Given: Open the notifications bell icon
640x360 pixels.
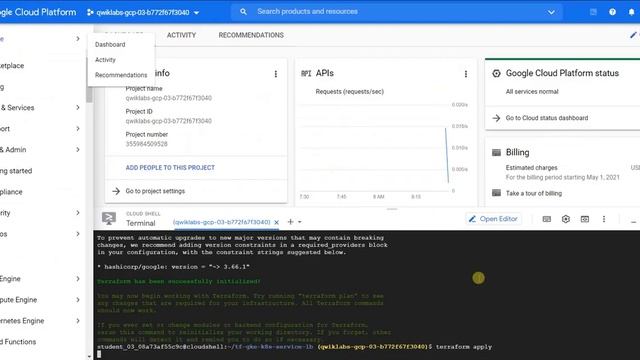Looking at the screenshot, I should tap(631, 12).
